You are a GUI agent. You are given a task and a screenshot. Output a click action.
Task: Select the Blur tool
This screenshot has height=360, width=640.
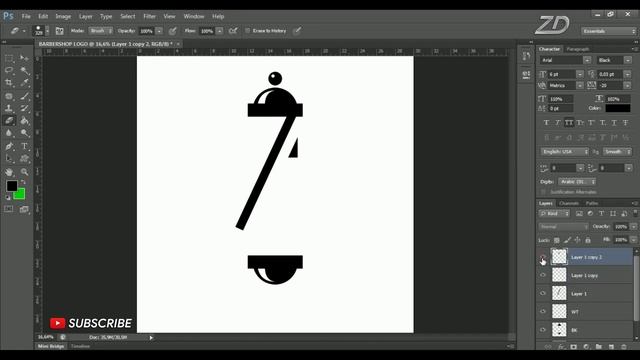pyautogui.click(x=9, y=133)
